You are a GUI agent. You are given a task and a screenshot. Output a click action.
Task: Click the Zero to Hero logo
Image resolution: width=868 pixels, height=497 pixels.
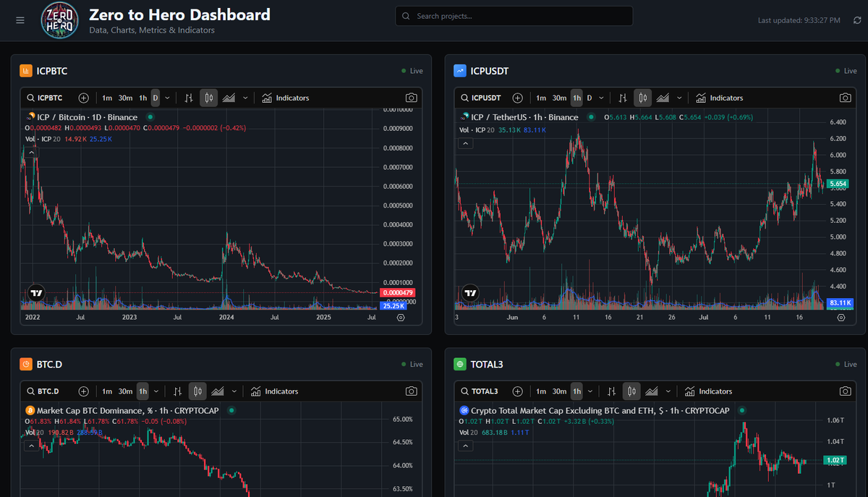(59, 20)
